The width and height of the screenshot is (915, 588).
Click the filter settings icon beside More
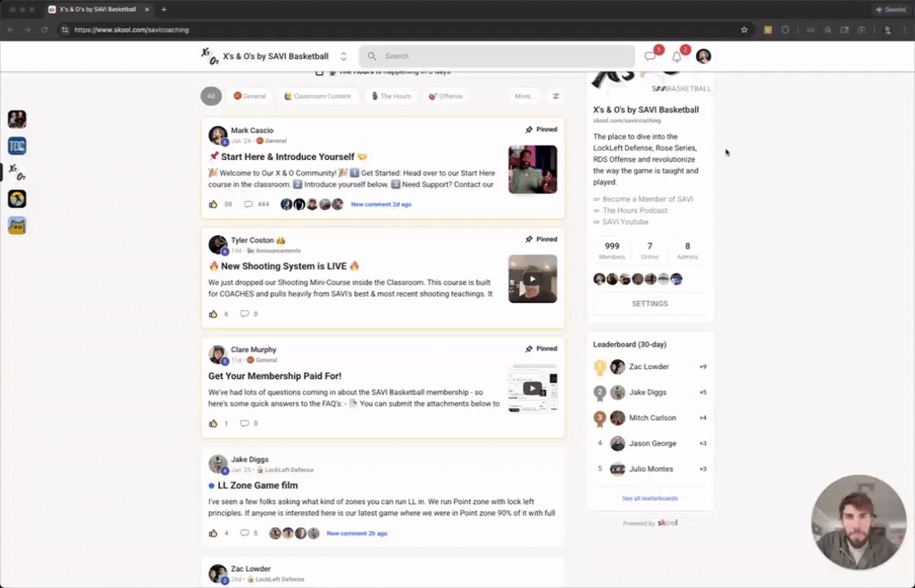556,97
